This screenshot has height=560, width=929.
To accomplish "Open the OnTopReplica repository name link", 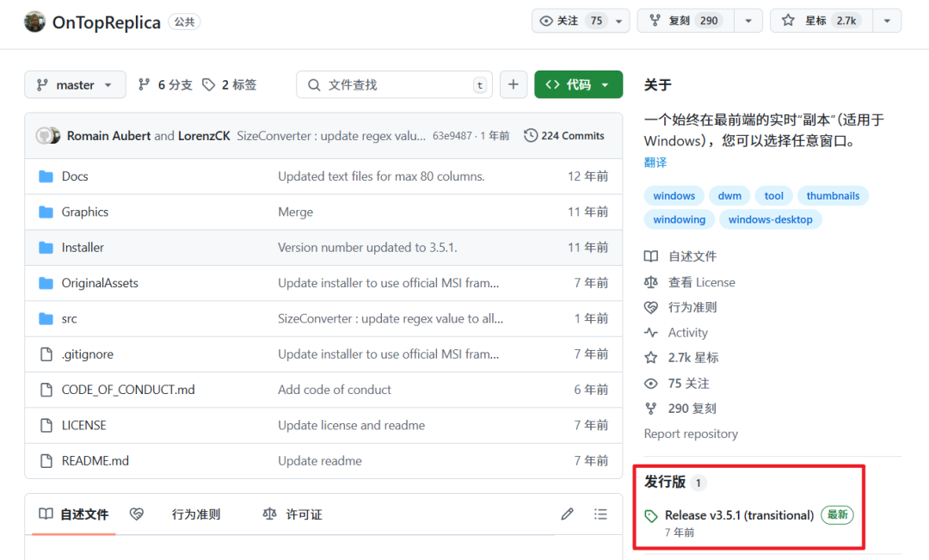I will [x=106, y=22].
